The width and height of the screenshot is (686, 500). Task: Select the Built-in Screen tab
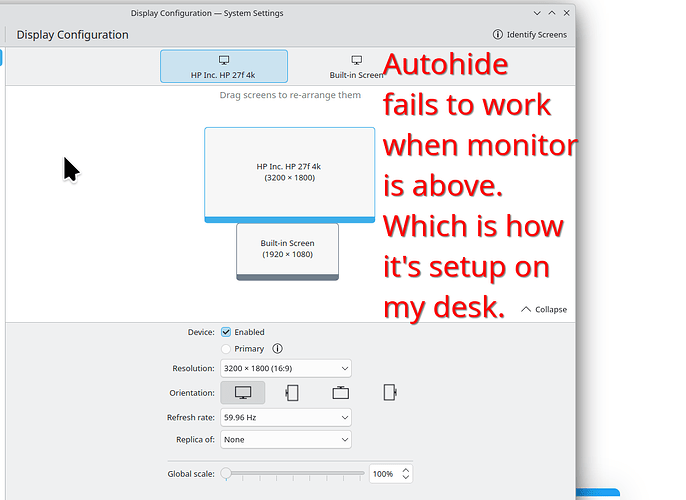tap(356, 66)
